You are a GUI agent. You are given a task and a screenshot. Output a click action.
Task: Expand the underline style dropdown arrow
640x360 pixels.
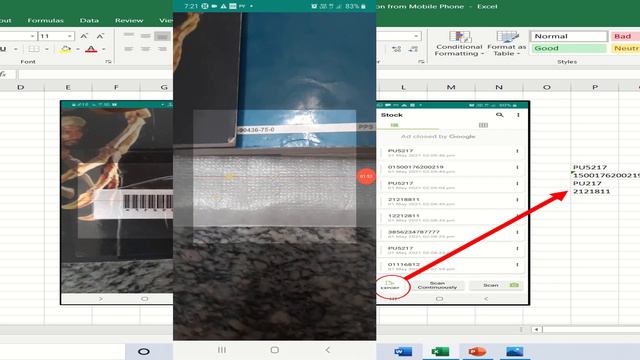[16, 49]
